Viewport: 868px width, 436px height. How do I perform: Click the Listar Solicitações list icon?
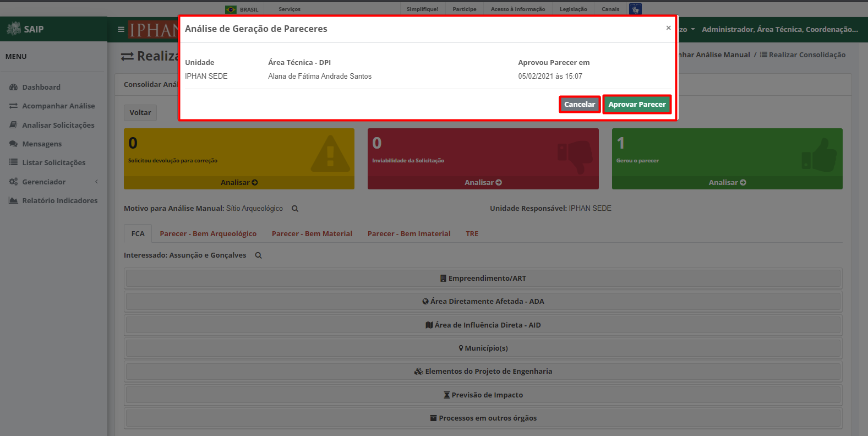pos(13,162)
